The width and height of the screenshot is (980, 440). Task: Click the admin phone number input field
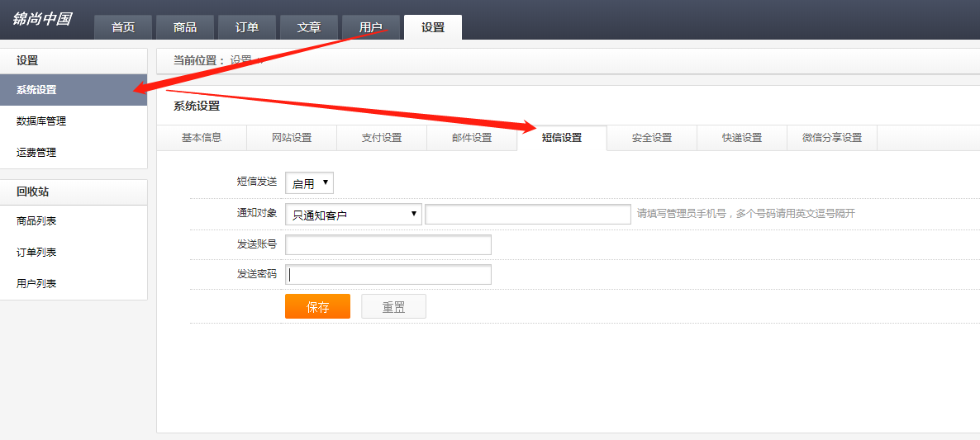pyautogui.click(x=528, y=215)
